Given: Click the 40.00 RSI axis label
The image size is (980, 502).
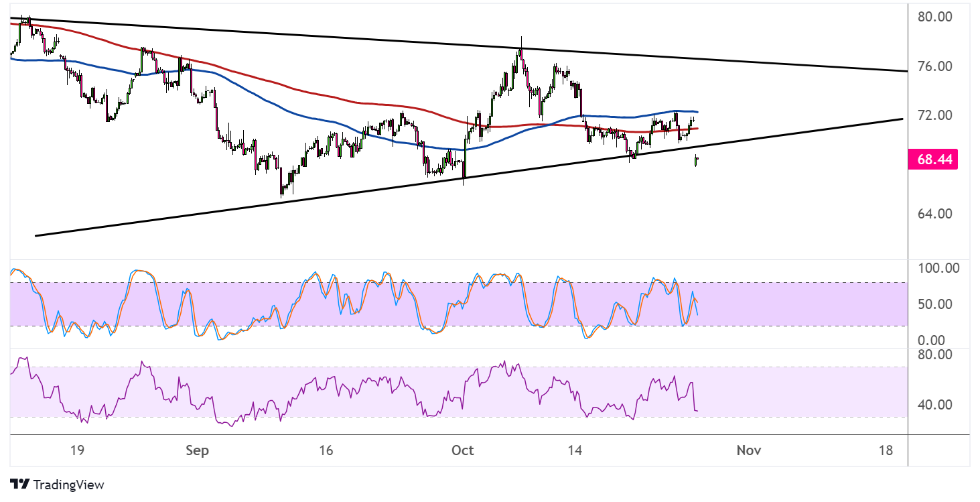Looking at the screenshot, I should coord(934,405).
